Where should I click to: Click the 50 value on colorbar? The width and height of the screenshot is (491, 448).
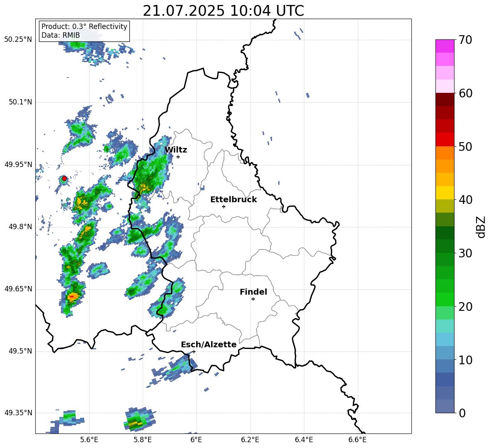[x=465, y=146]
